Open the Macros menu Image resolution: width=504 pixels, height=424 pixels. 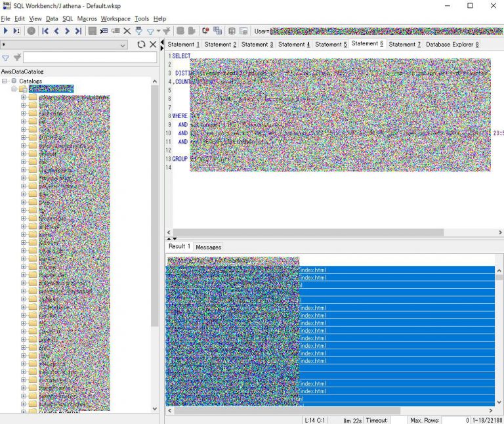[87, 19]
